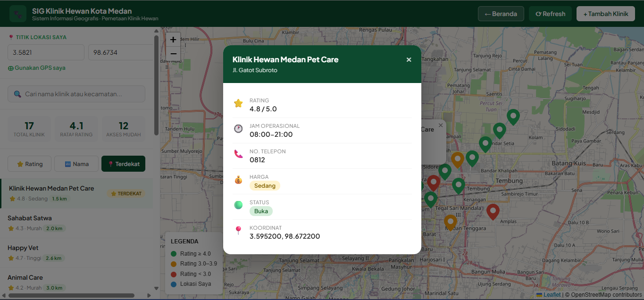Click the orange Rating 3.0–3.9 legend dot
The width and height of the screenshot is (644, 300).
(174, 264)
